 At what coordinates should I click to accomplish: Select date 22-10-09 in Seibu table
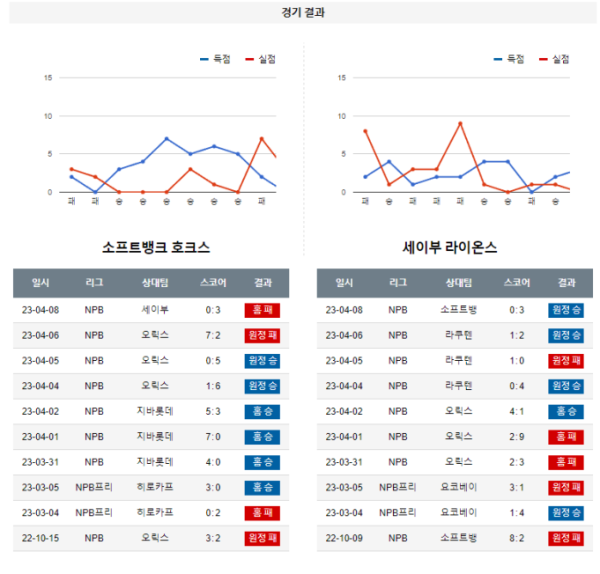pos(344,538)
